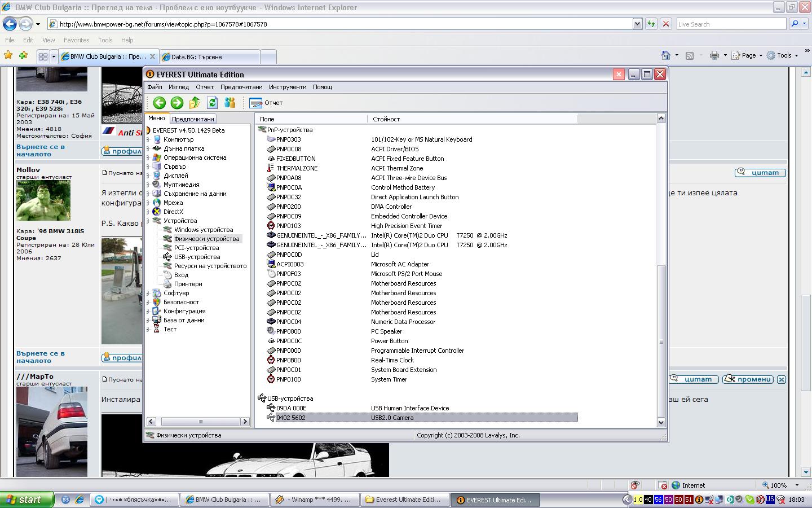Switch to the Меню tab in side panel
This screenshot has height=508, width=812.
click(157, 119)
